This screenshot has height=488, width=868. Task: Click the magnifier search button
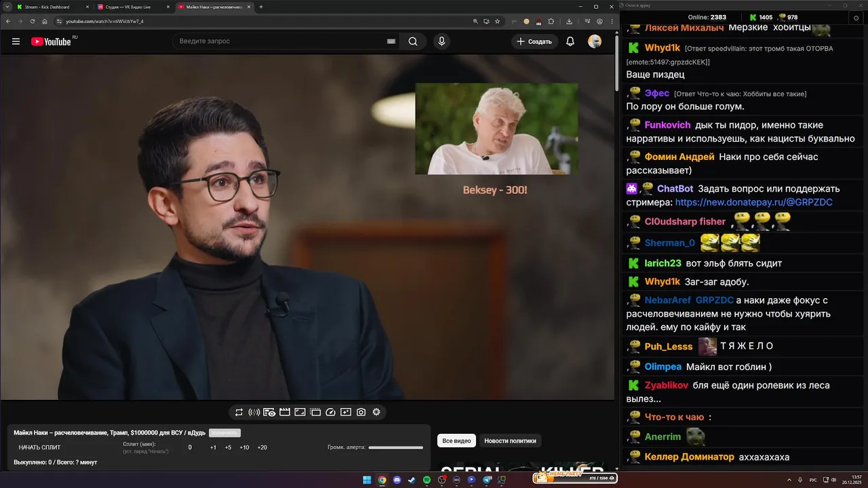point(413,41)
